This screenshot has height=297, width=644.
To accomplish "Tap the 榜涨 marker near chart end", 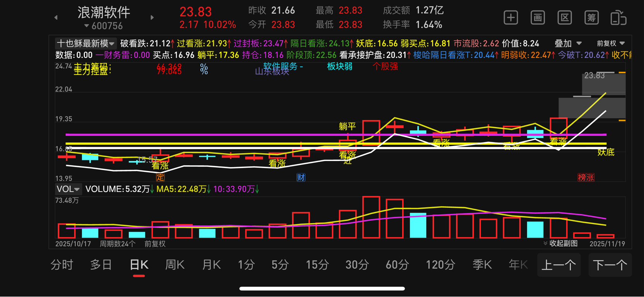I will (x=586, y=177).
